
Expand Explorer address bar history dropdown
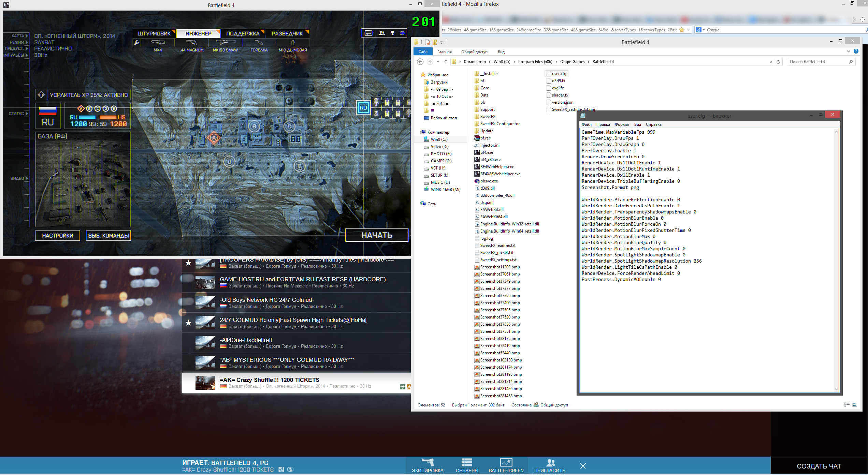(x=771, y=62)
